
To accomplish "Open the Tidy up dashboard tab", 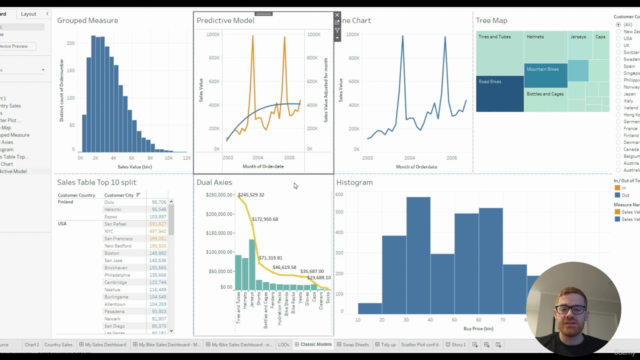I will click(385, 345).
